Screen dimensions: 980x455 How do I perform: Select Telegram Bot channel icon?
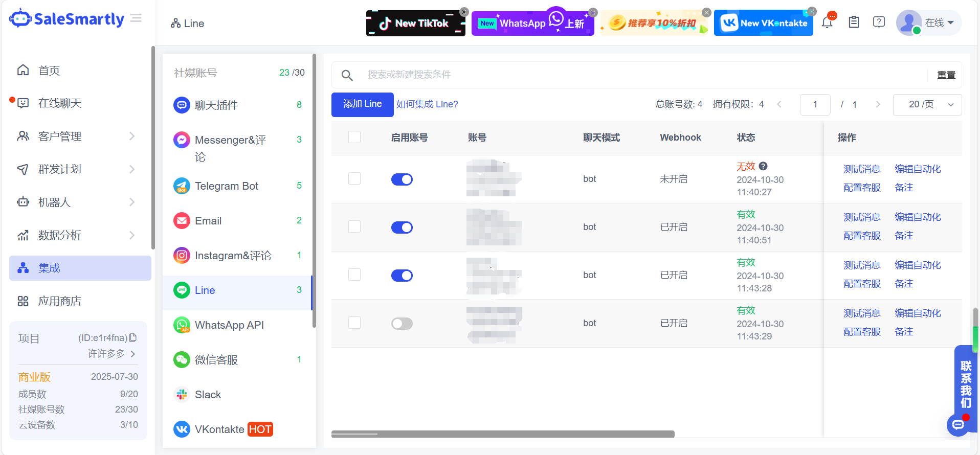point(182,186)
